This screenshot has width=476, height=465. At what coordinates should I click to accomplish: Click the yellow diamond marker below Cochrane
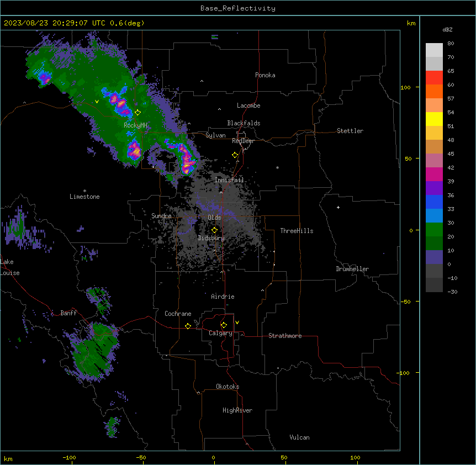pos(188,326)
